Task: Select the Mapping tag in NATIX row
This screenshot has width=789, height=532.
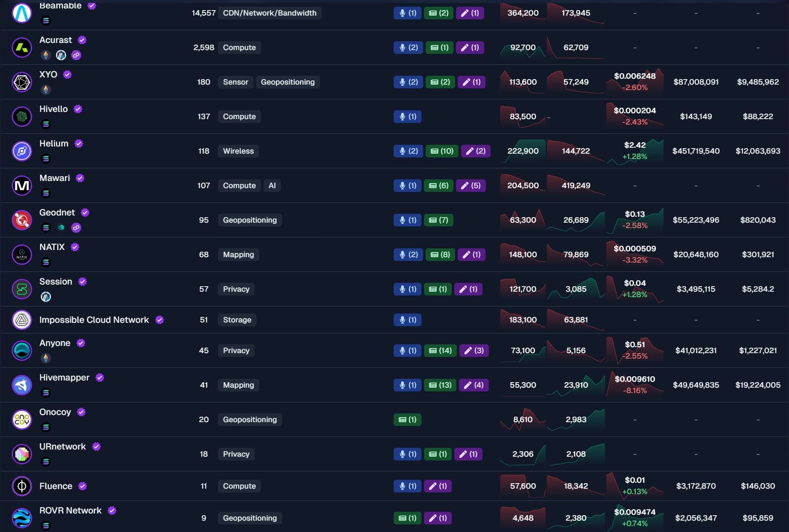Action: pos(238,254)
